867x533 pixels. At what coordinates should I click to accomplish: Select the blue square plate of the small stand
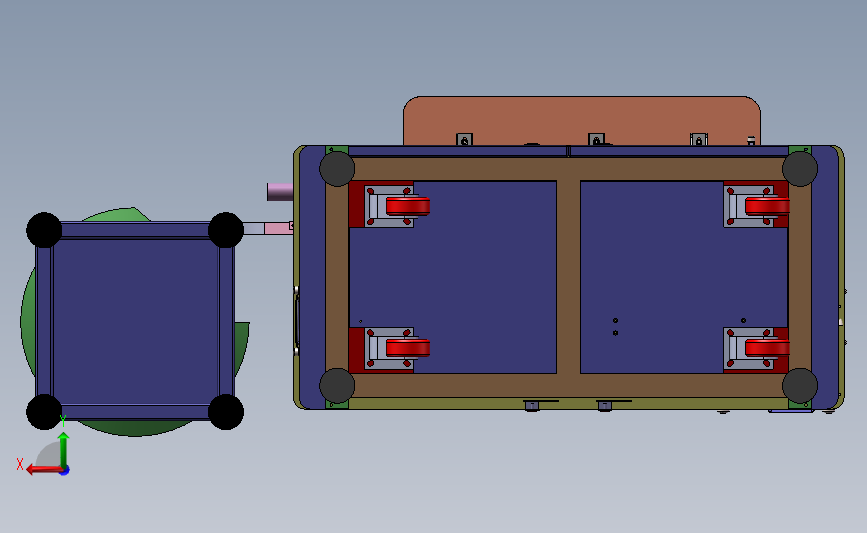click(135, 321)
